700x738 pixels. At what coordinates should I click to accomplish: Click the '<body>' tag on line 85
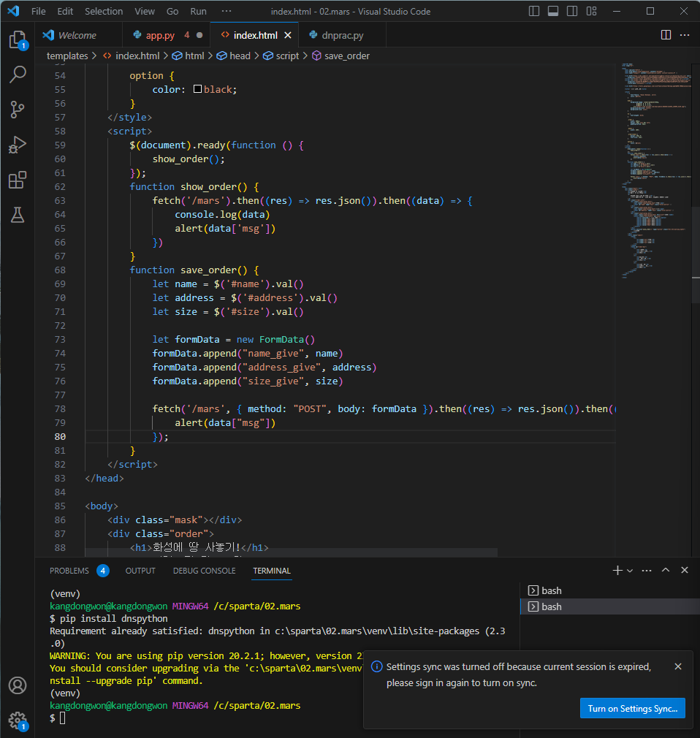[102, 506]
